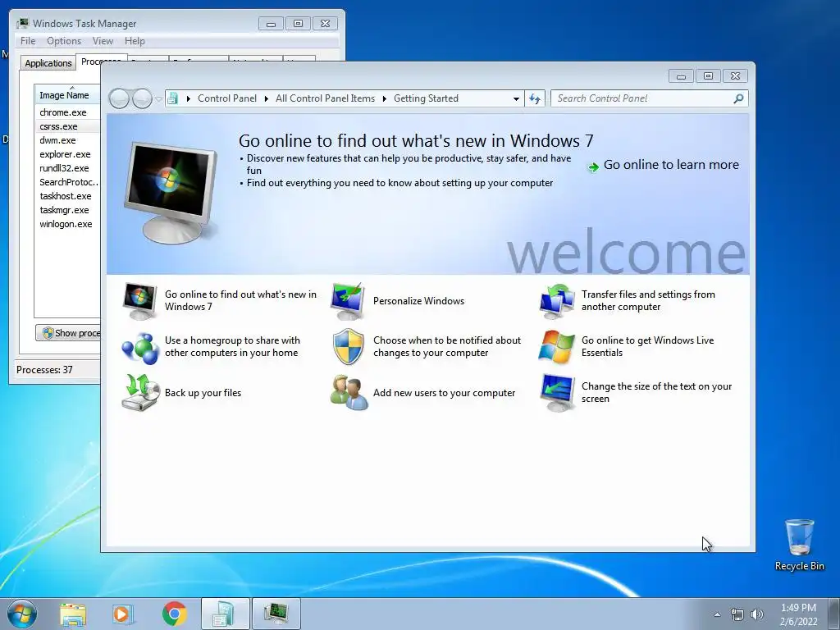Select taskhost.exe in the process list
Viewport: 840px width, 630px height.
coord(67,196)
